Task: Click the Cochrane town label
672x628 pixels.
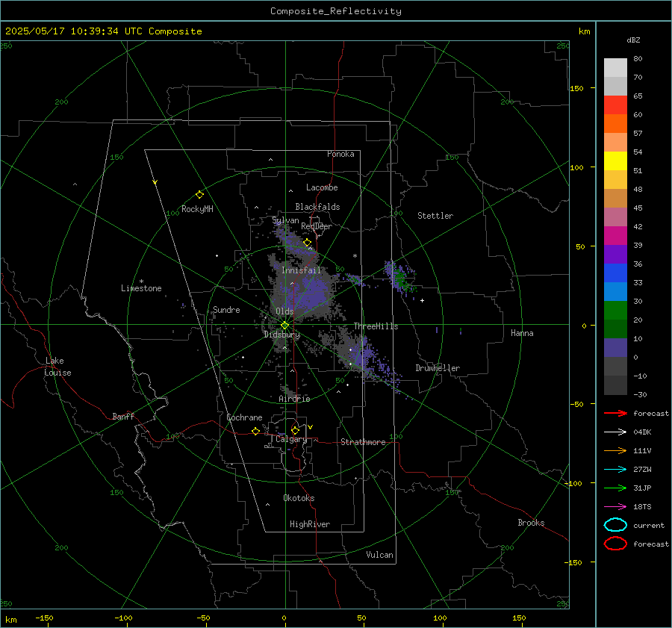Action: click(244, 417)
